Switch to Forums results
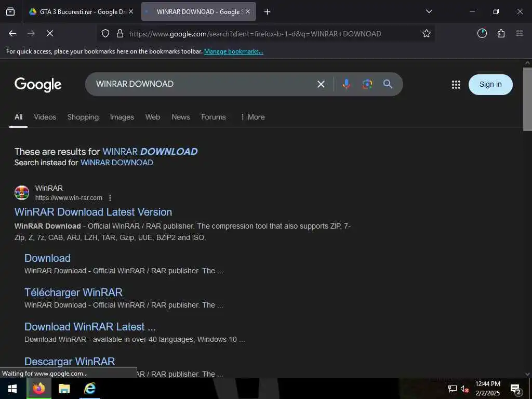 coord(213,117)
